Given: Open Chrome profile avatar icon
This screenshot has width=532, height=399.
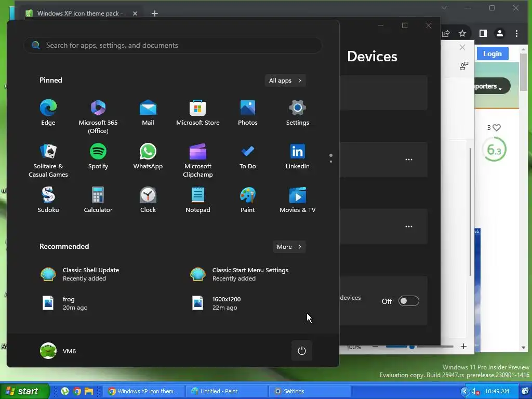Looking at the screenshot, I should tap(499, 33).
